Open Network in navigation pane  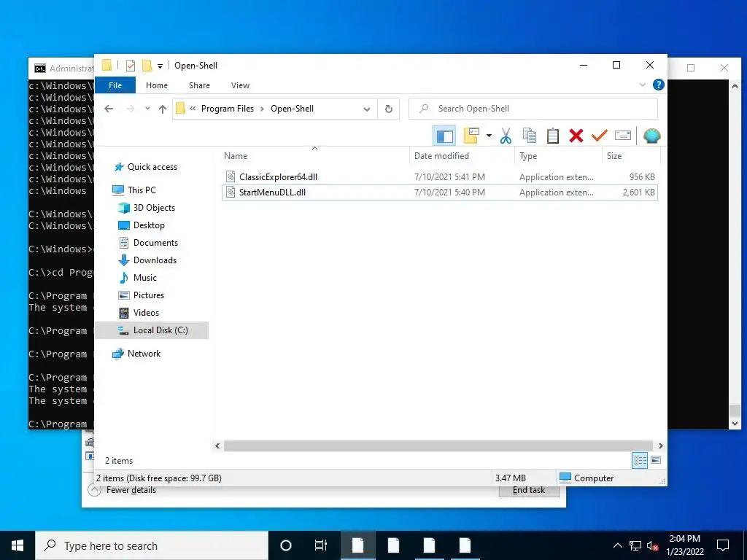click(x=144, y=354)
